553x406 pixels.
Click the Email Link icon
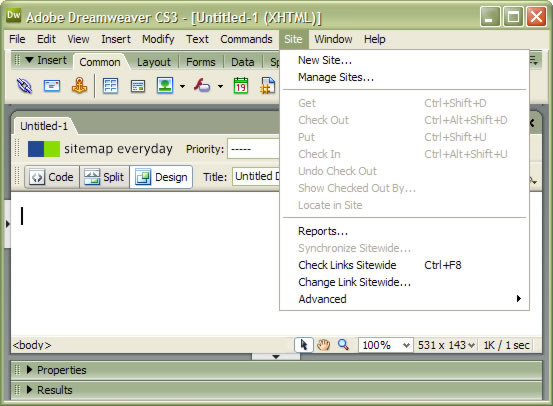[52, 86]
